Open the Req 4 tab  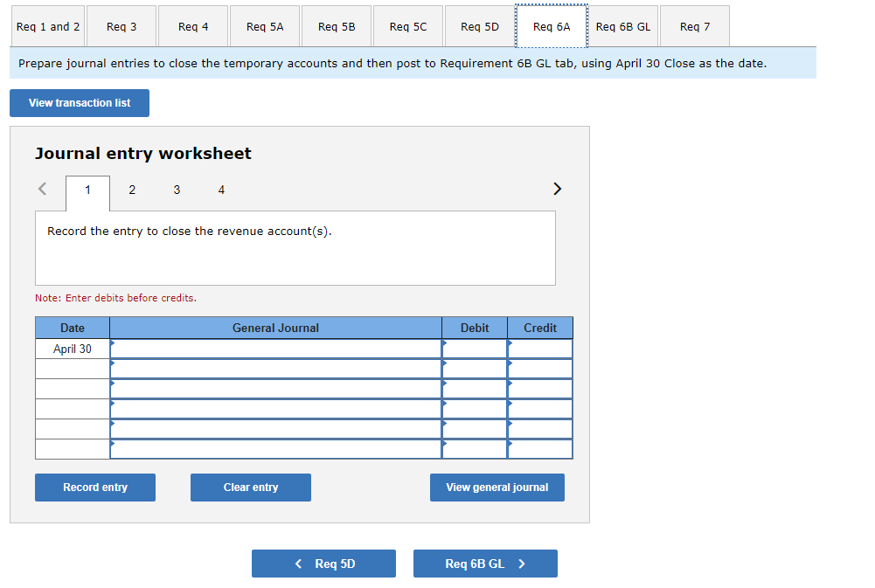coord(193,26)
